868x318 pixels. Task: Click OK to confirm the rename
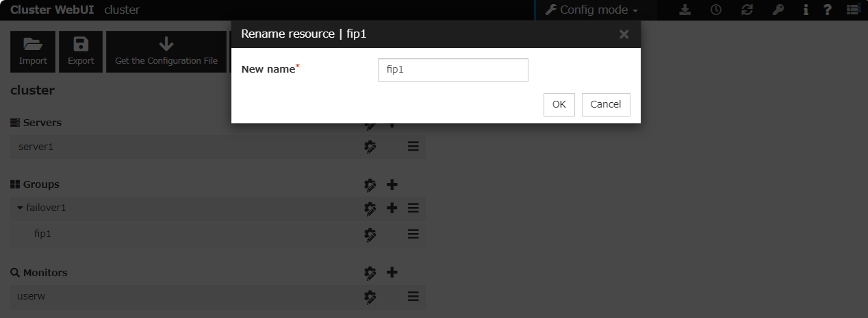(559, 104)
